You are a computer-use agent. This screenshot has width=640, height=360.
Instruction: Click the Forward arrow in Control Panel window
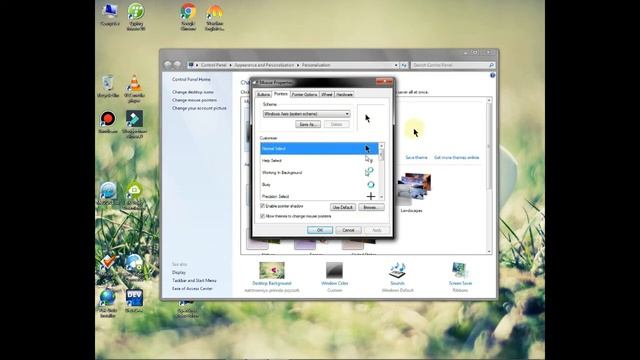point(177,64)
